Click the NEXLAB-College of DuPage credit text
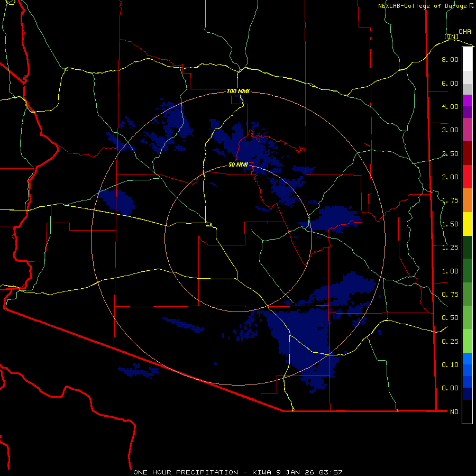Viewport: 476px width, 476px height. click(x=425, y=6)
